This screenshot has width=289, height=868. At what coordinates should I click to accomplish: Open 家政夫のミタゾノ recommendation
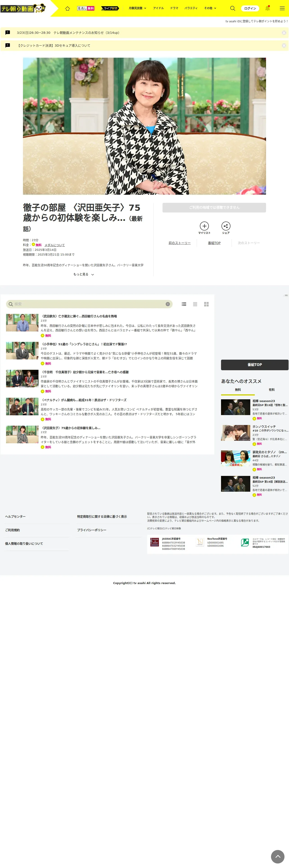tap(255, 461)
